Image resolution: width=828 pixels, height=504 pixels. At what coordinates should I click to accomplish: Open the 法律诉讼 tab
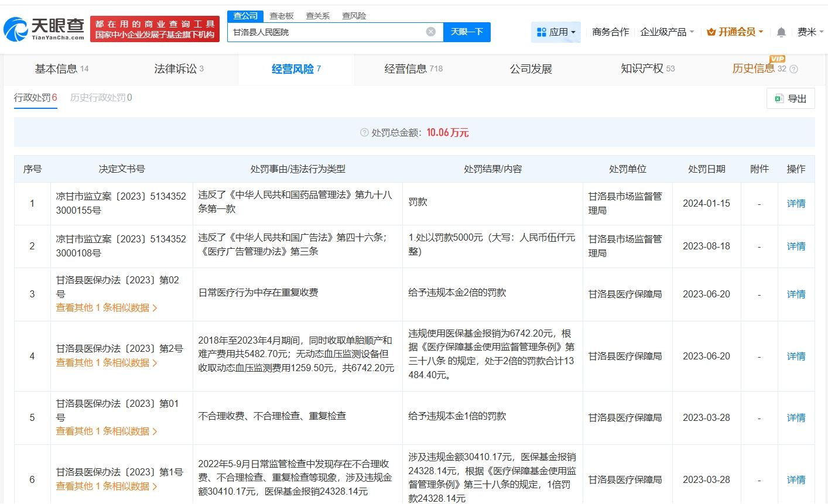178,68
